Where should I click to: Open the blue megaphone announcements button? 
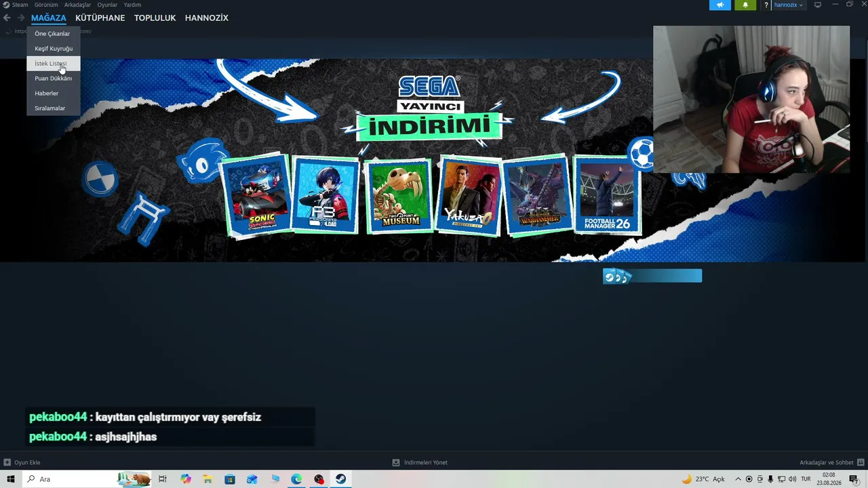(x=720, y=5)
